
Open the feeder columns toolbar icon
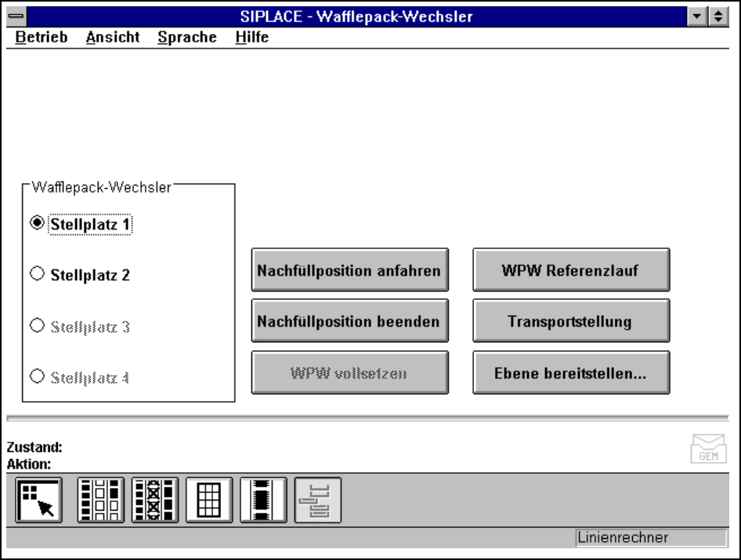pyautogui.click(x=101, y=500)
